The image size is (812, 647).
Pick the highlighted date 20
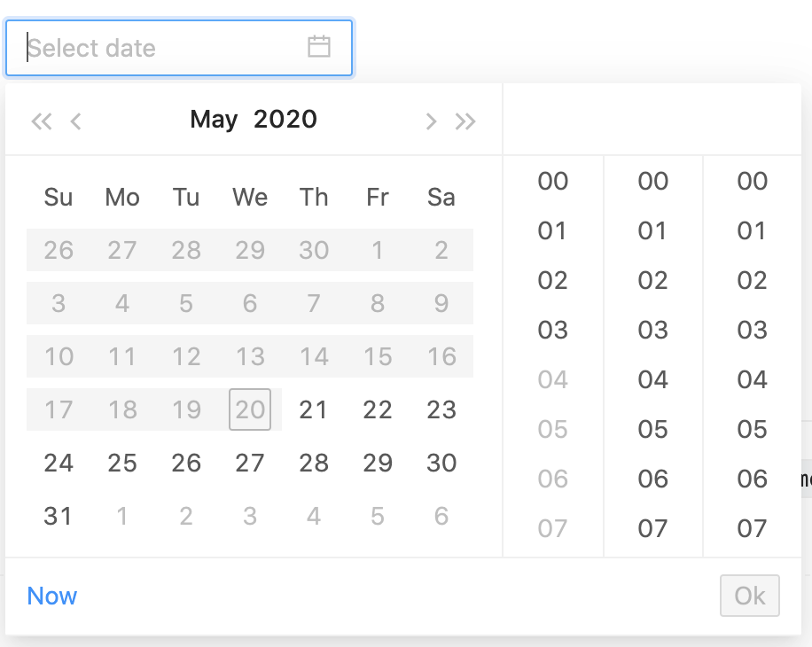pyautogui.click(x=250, y=409)
